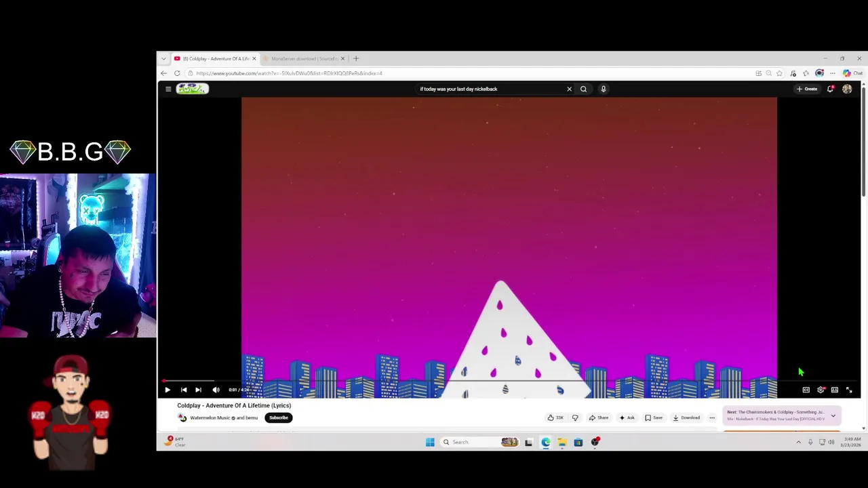Screen dimensions: 868x488
Task: Open taskbar clock and date
Action: pos(850,442)
